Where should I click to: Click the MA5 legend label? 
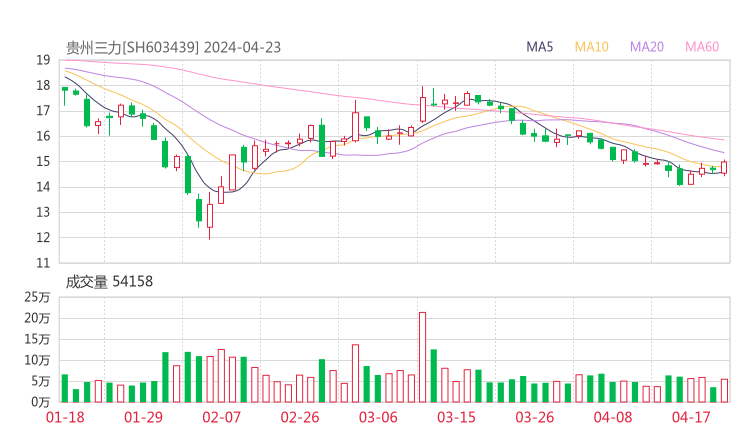coord(539,47)
